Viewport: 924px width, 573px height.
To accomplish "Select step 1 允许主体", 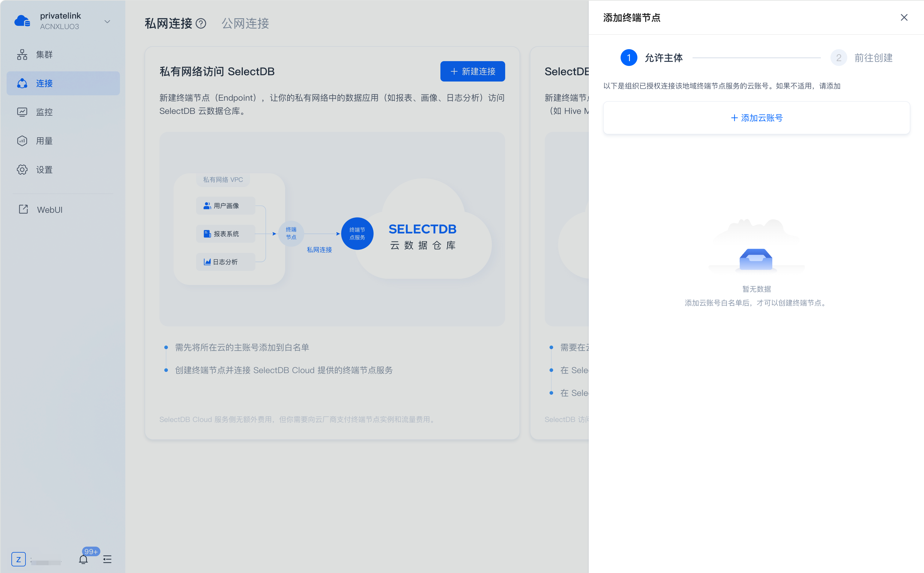I will coord(651,58).
